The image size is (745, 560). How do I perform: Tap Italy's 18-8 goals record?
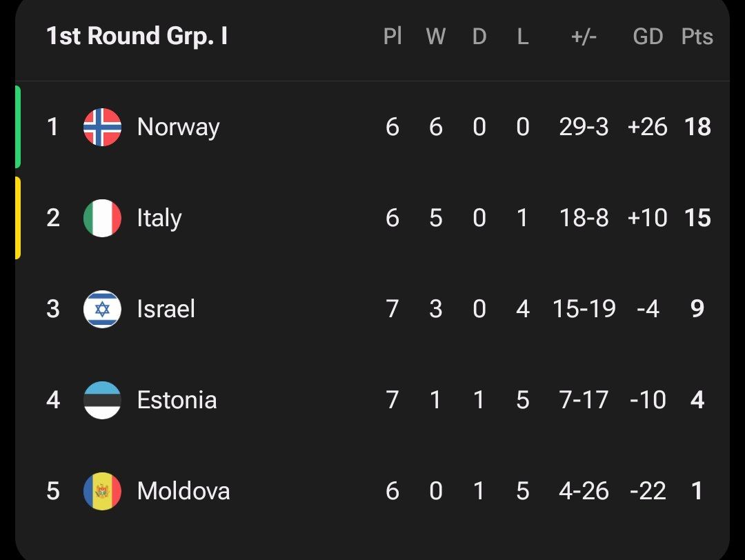point(584,218)
